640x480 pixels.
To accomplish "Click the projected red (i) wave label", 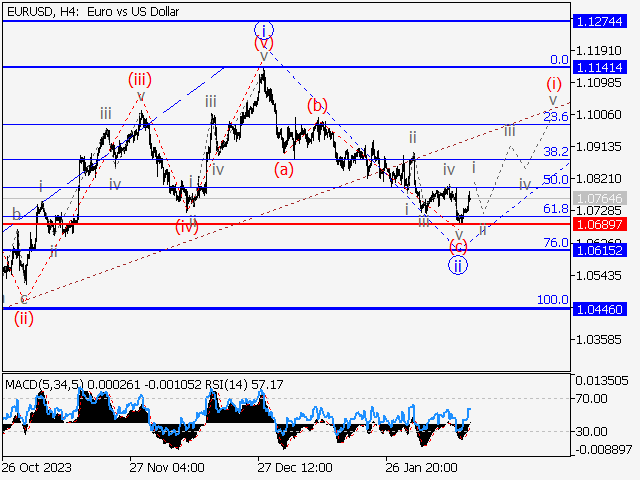I will click(553, 84).
